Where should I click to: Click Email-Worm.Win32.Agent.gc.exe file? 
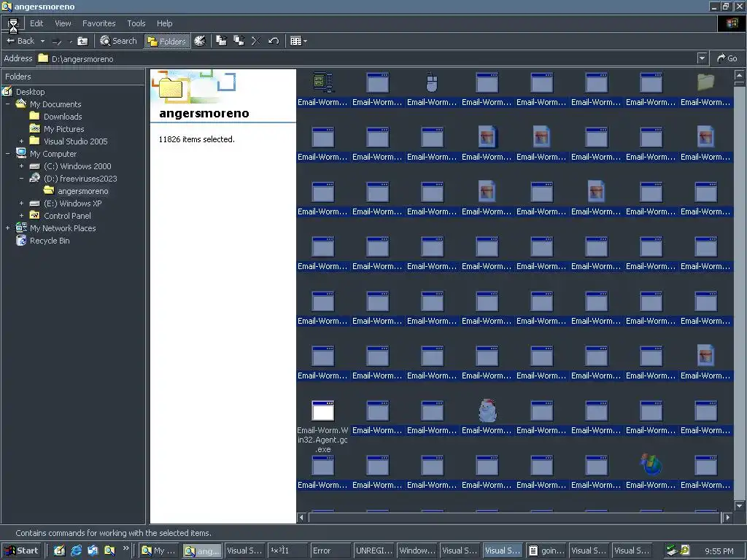323,426
